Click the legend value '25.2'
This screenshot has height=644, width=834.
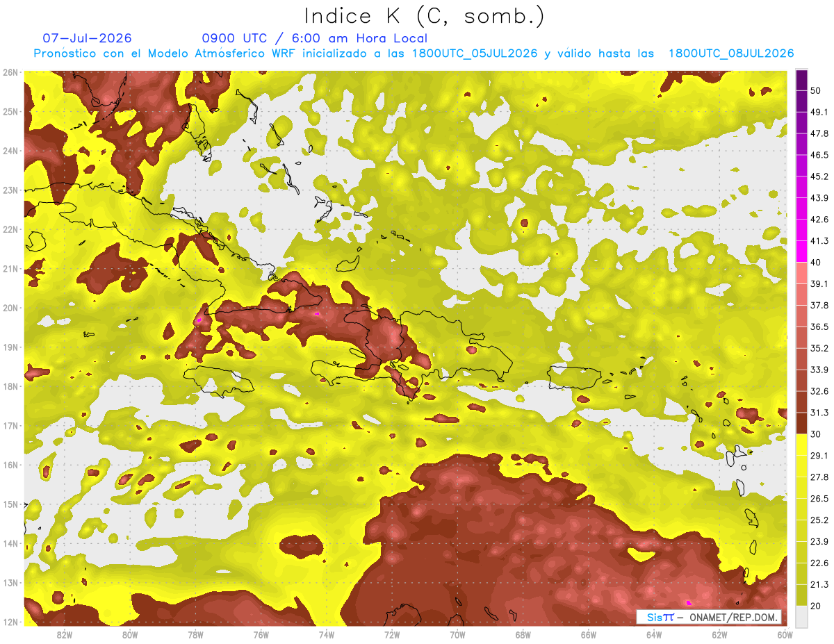click(x=819, y=520)
